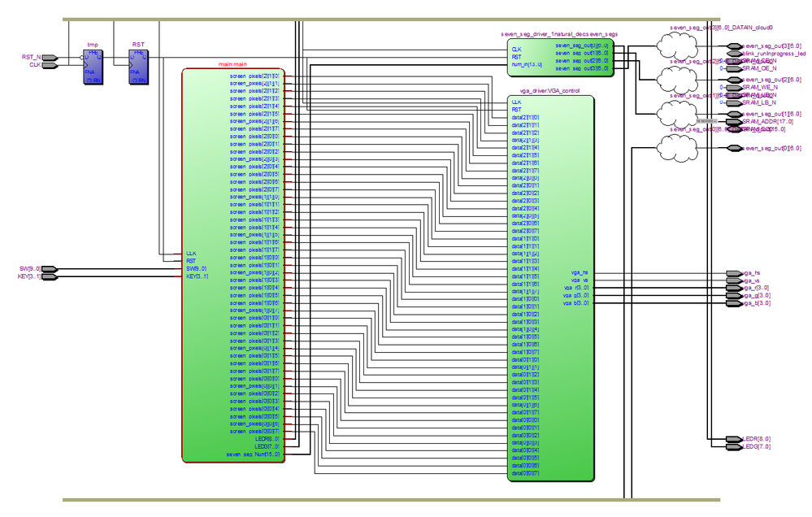812x517 pixels.
Task: Click the main:main instance title label
Action: point(233,64)
